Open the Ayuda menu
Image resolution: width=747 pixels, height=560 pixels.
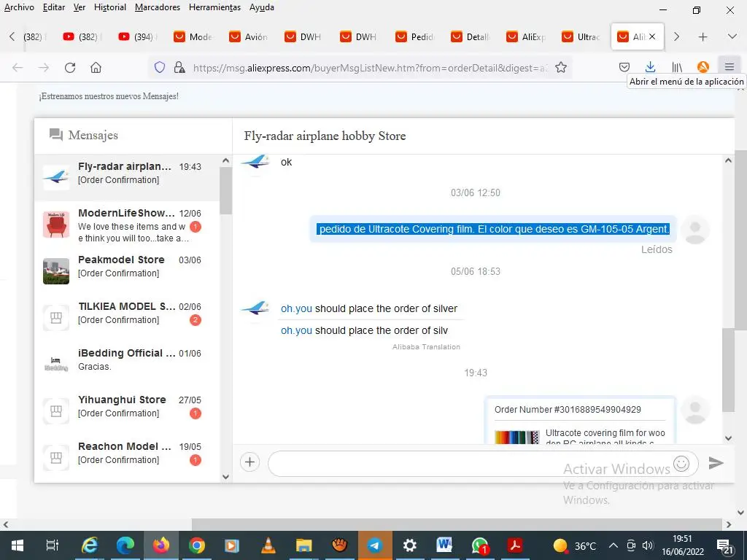[x=262, y=7]
